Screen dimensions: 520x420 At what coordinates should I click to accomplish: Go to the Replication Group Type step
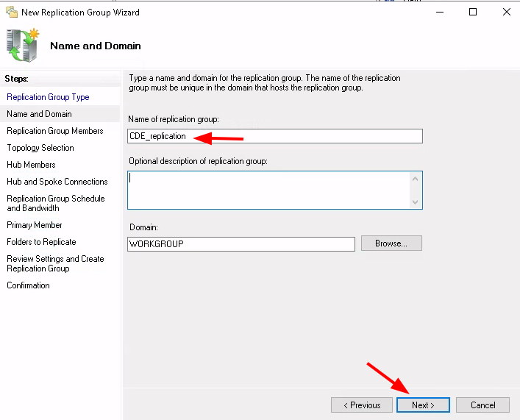coord(48,97)
